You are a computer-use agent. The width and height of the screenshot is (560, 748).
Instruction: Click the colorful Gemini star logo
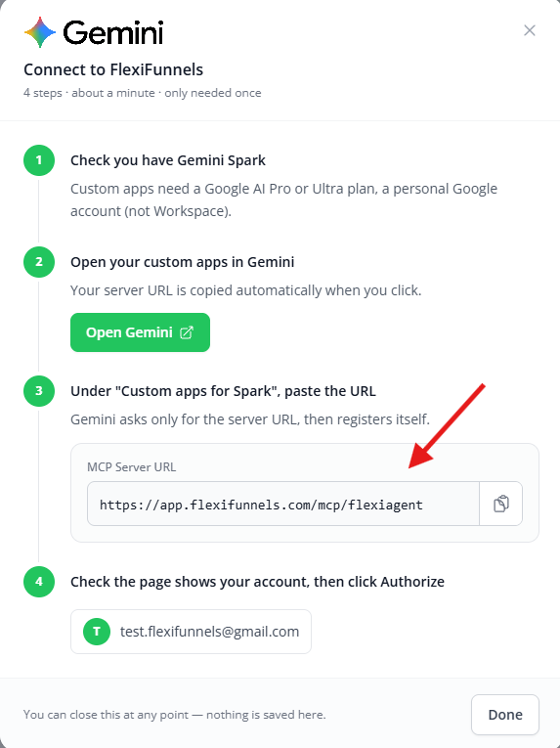tap(40, 32)
